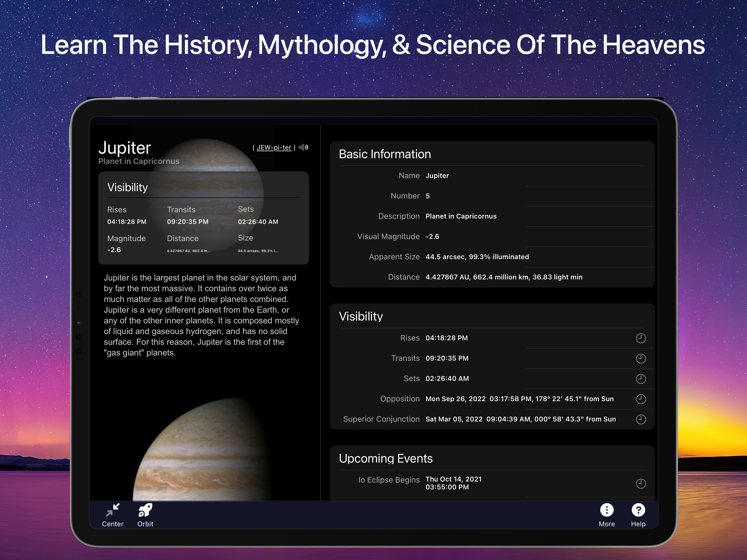Viewport: 747px width, 560px height.
Task: Click Rises 04:18:28 PM in right panel
Action: [x=447, y=338]
